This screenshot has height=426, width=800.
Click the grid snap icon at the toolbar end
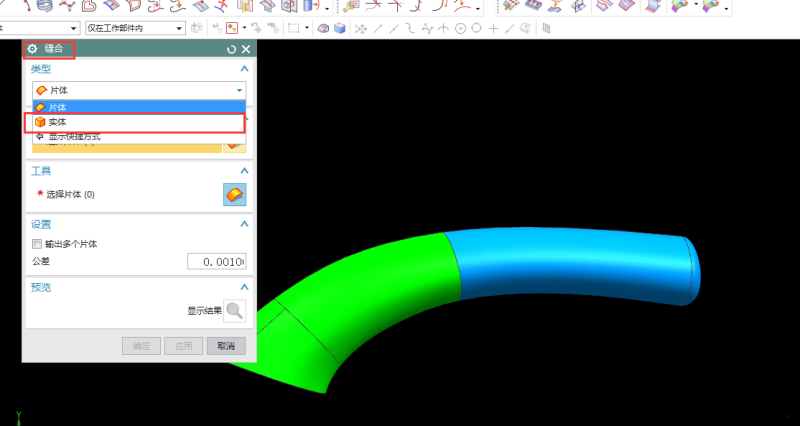[546, 29]
